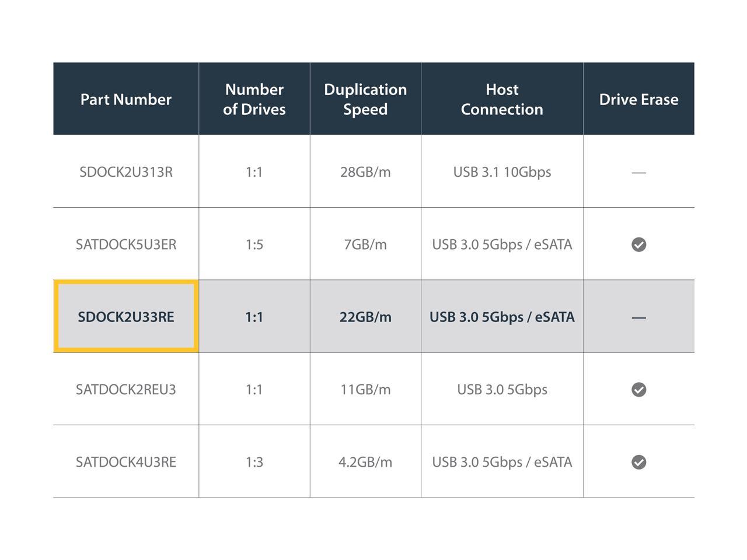This screenshot has height=560, width=747.
Task: Click the SATDOCK4U3RE drive erase checkmark icon
Action: [638, 462]
